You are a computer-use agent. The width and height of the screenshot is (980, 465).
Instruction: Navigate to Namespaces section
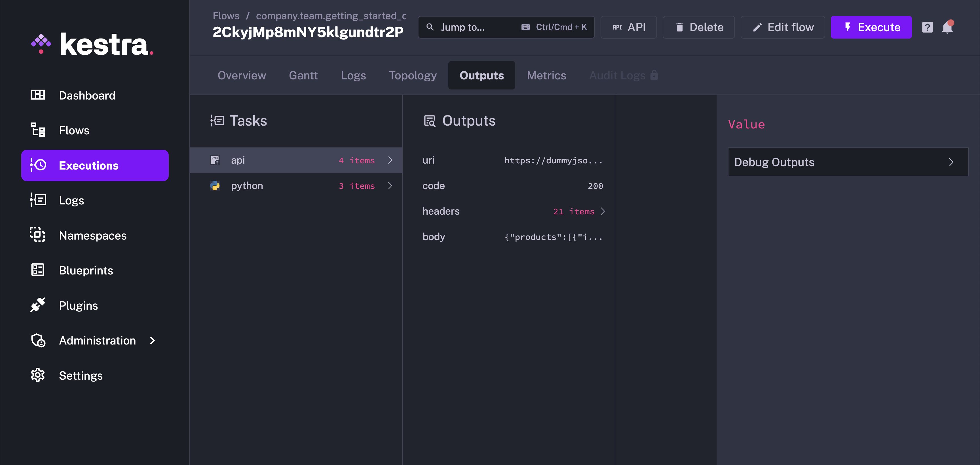(92, 235)
